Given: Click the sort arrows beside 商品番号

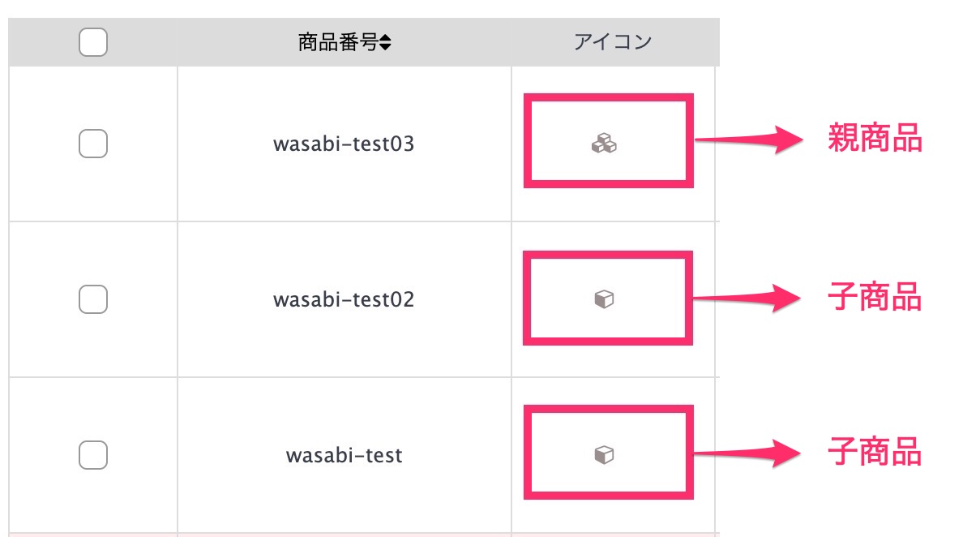Looking at the screenshot, I should tap(385, 44).
